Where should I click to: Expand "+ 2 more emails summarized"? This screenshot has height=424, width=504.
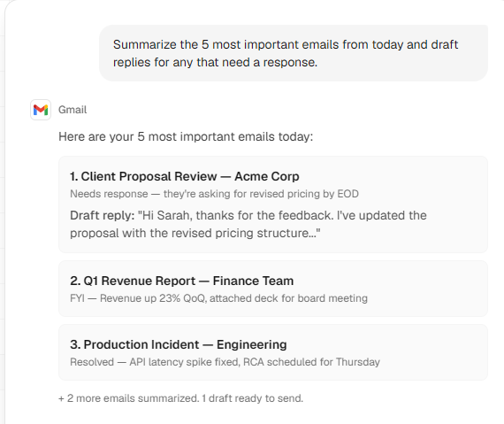tap(129, 398)
